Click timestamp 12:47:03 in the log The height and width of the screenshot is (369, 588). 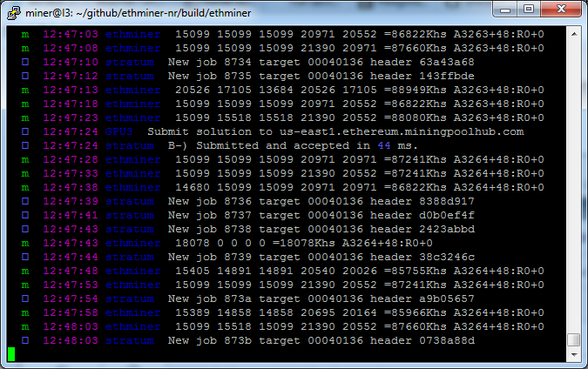71,34
